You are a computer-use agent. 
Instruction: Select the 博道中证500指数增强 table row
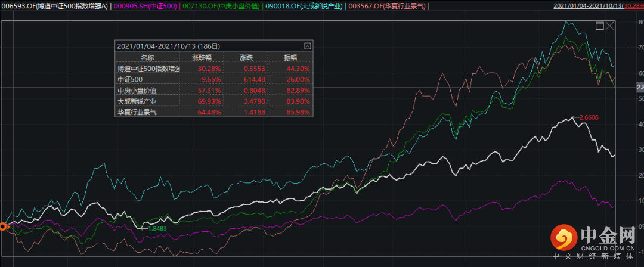tap(213, 68)
